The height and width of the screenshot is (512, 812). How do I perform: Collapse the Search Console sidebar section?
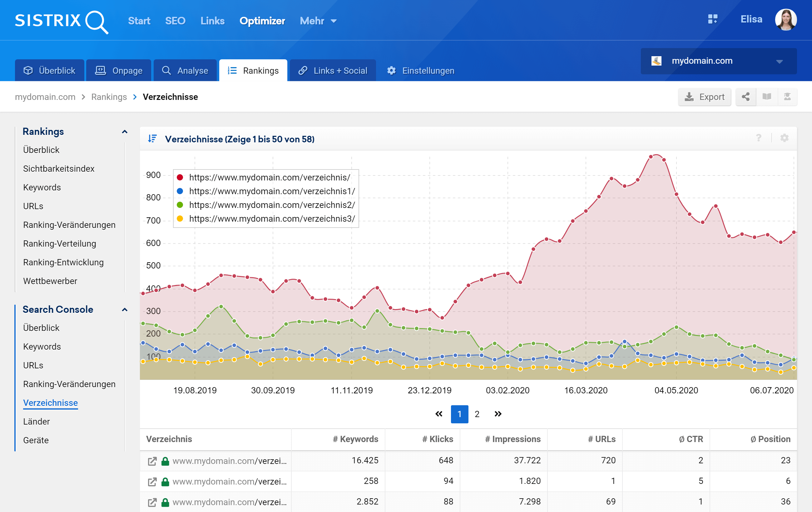point(124,310)
